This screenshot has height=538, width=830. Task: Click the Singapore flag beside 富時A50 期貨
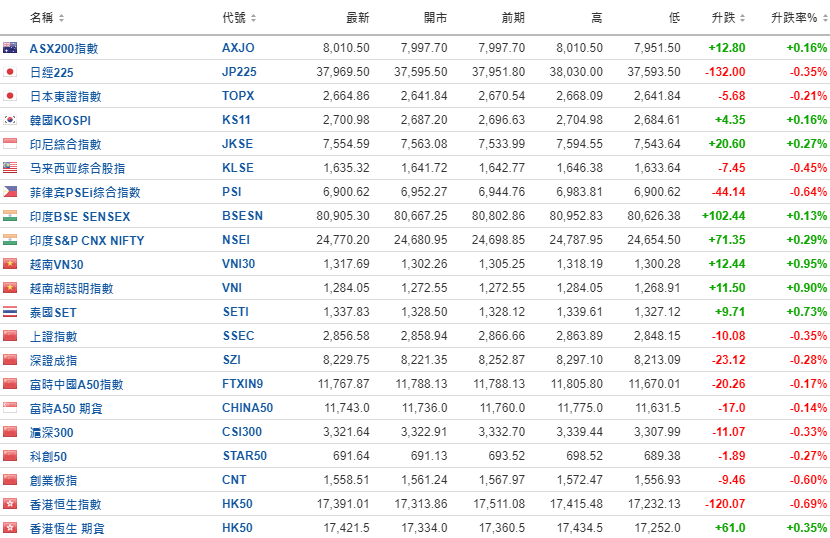10,407
